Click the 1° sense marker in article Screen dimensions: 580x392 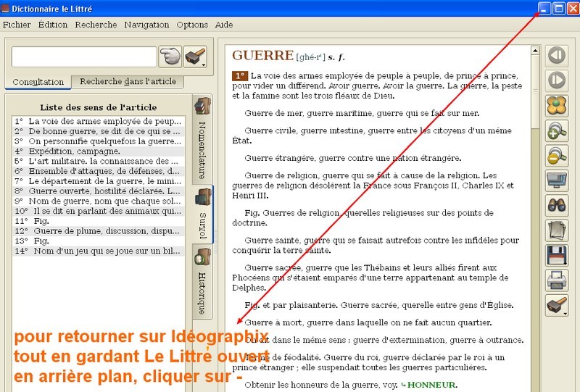coord(240,75)
